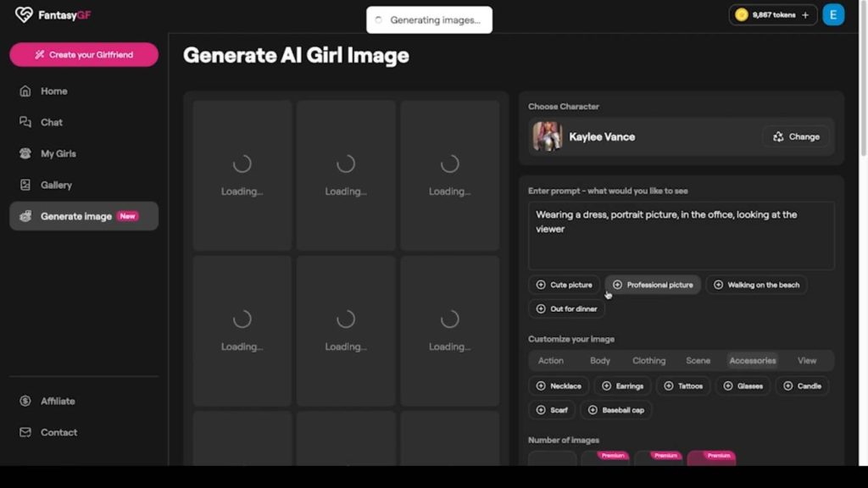Click inside the prompt text box

(681, 241)
